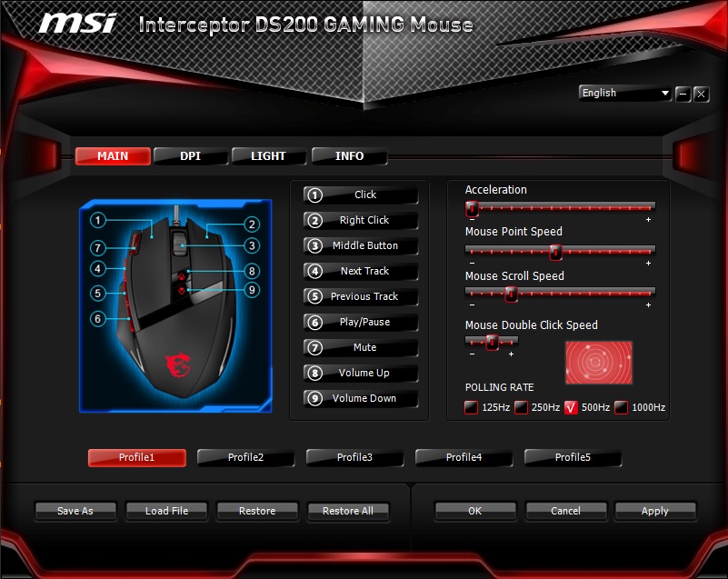Open the Middle Button assignment for button 3
This screenshot has height=579, width=728.
click(x=361, y=246)
